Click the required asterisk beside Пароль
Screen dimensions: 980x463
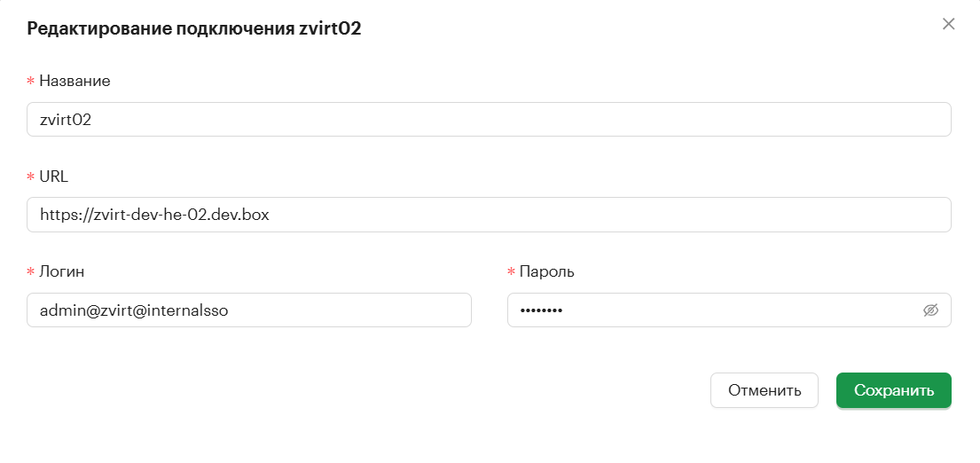pyautogui.click(x=511, y=272)
